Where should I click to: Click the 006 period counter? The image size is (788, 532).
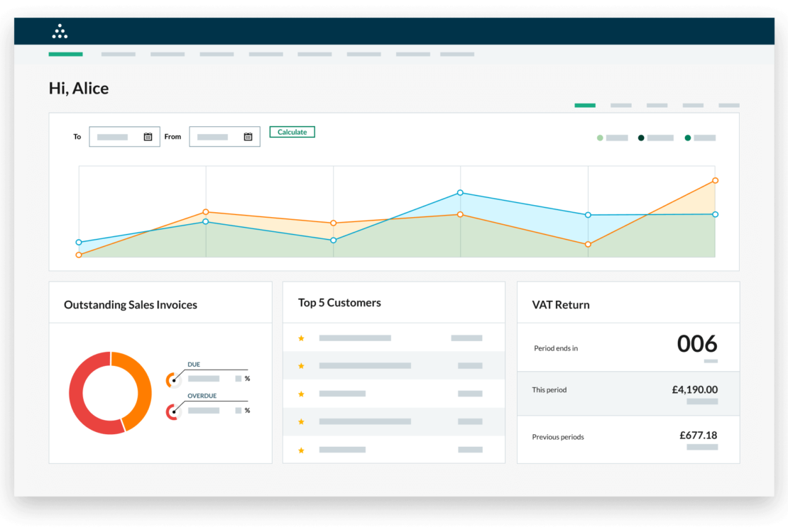pyautogui.click(x=697, y=344)
